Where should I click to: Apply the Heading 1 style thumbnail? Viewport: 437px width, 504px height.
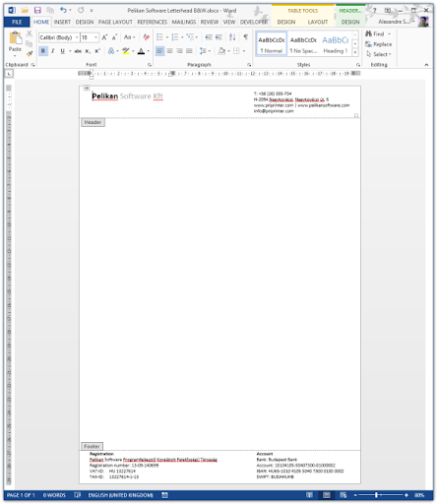coord(335,44)
